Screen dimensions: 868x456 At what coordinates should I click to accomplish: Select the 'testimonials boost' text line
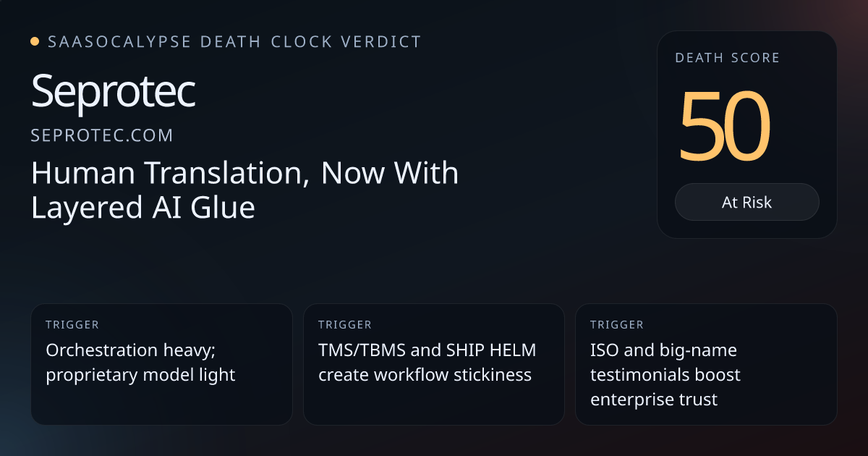(665, 375)
